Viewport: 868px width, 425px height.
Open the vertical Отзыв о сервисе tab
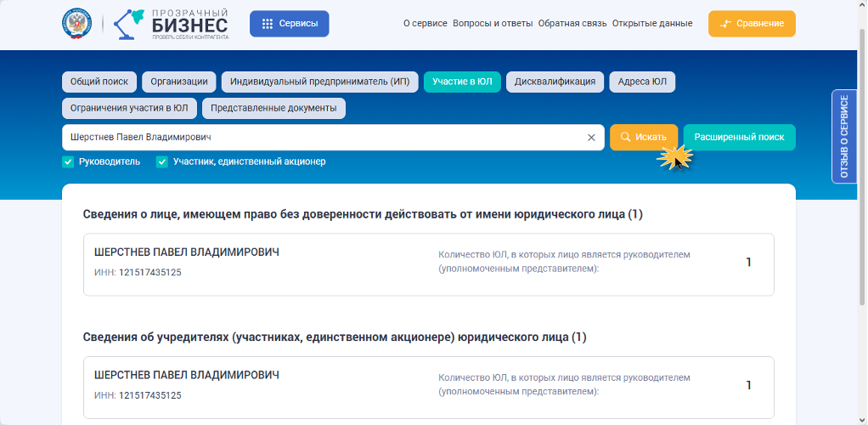tap(844, 136)
